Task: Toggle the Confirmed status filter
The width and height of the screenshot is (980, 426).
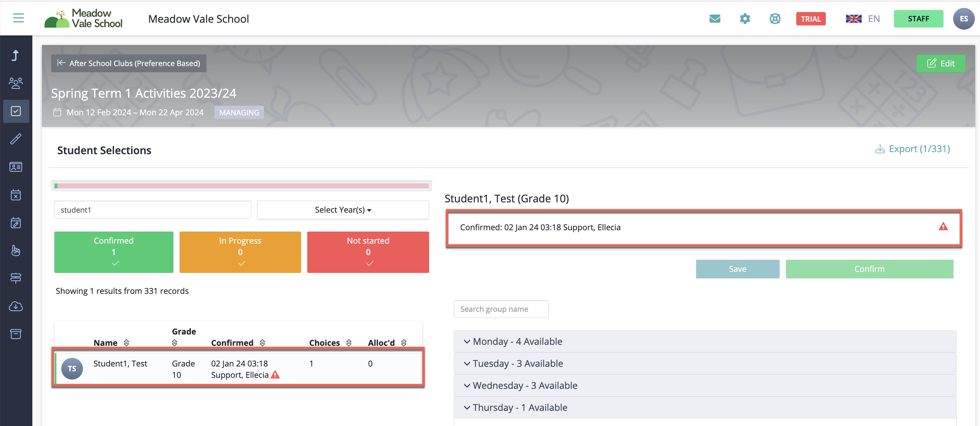Action: [x=113, y=252]
